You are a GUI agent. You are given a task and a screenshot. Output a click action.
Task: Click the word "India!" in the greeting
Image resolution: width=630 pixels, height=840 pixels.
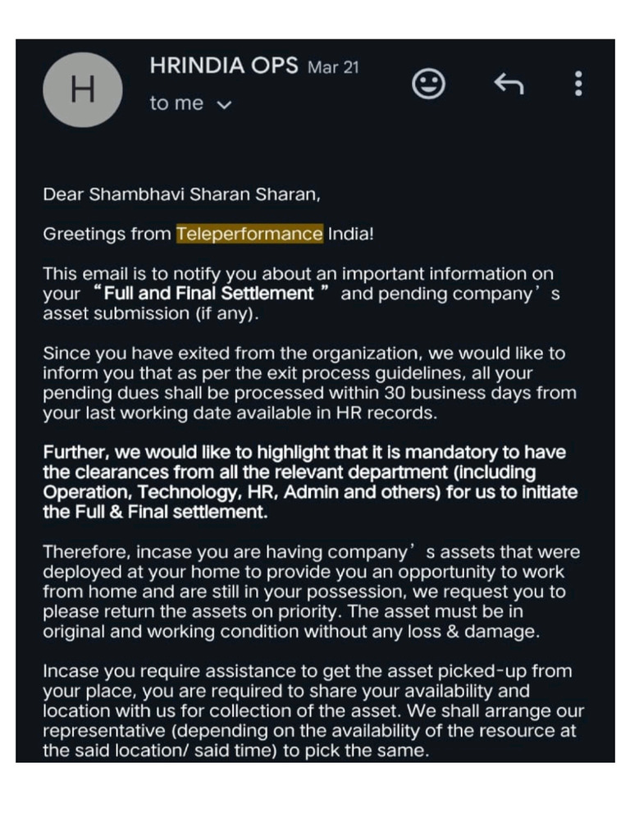[351, 234]
